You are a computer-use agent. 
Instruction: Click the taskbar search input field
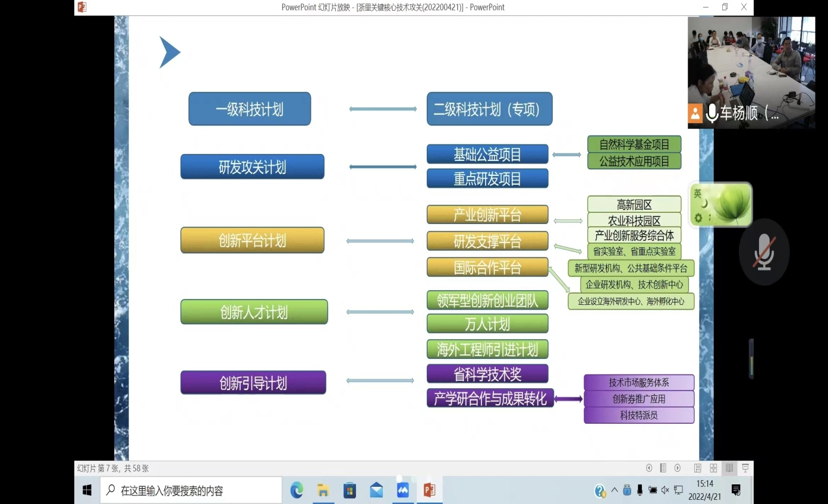[190, 491]
